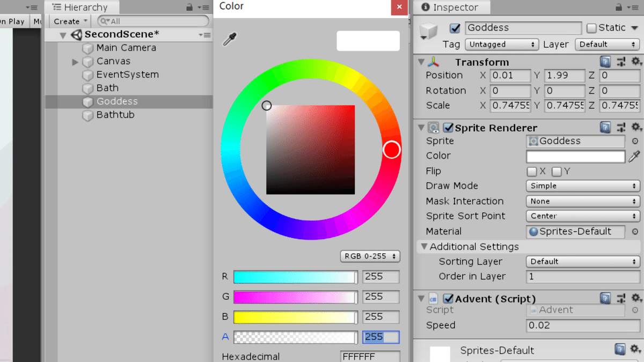Open Draw Mode dropdown
This screenshot has height=362, width=644.
click(583, 186)
